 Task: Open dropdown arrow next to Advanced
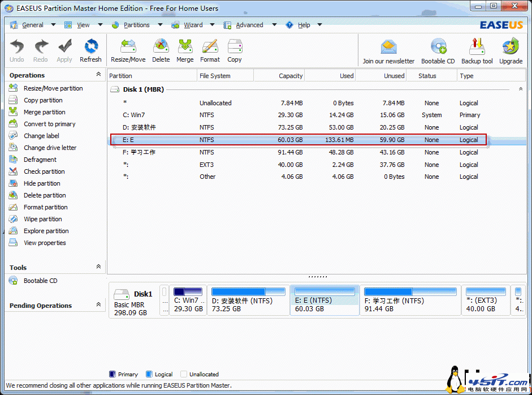point(274,25)
